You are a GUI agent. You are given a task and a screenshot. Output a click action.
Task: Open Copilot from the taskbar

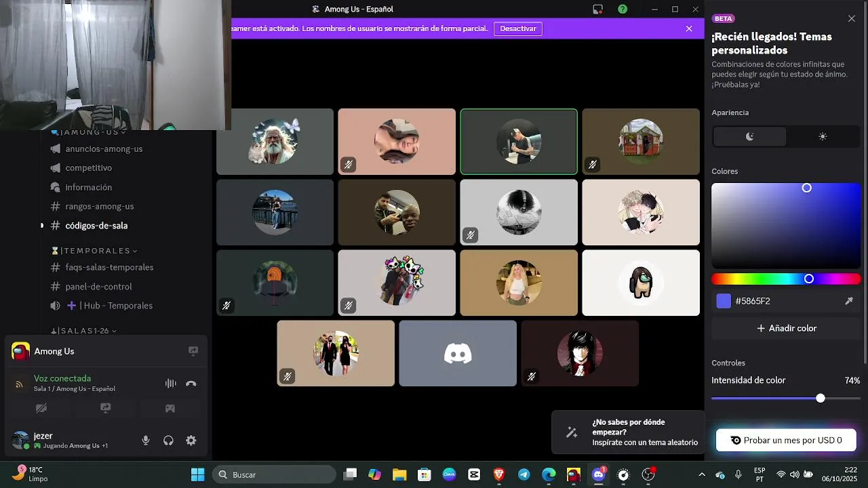tap(374, 474)
